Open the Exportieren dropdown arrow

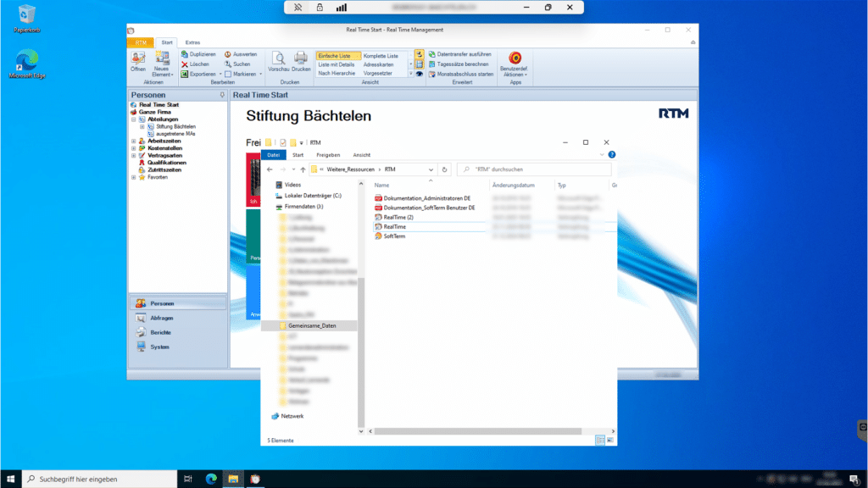pyautogui.click(x=220, y=75)
